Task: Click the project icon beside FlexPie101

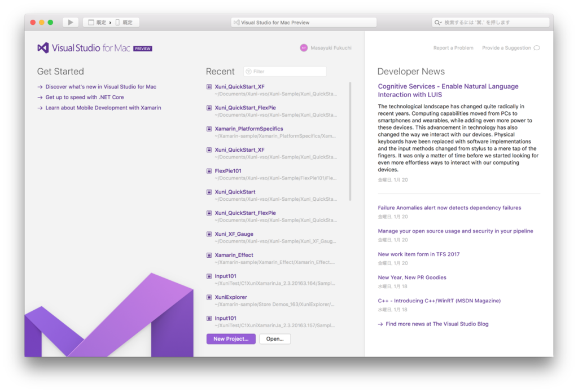Action: click(209, 171)
